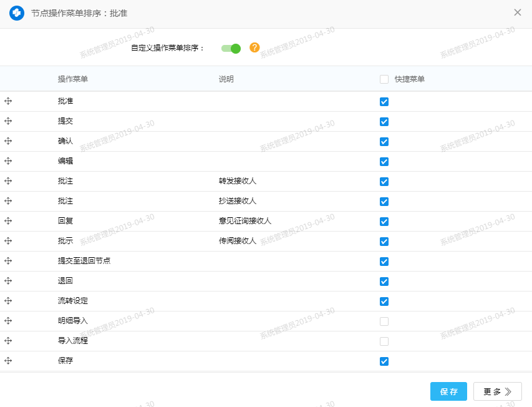The width and height of the screenshot is (532, 407).
Task: Select the 提交至退回节点 menu row
Action: coord(84,261)
